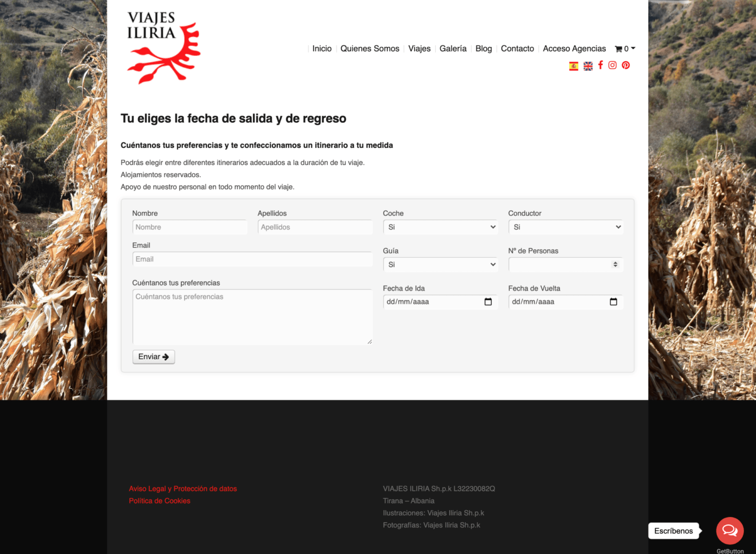Expand the Conductor dropdown
The width and height of the screenshot is (756, 554).
(566, 227)
